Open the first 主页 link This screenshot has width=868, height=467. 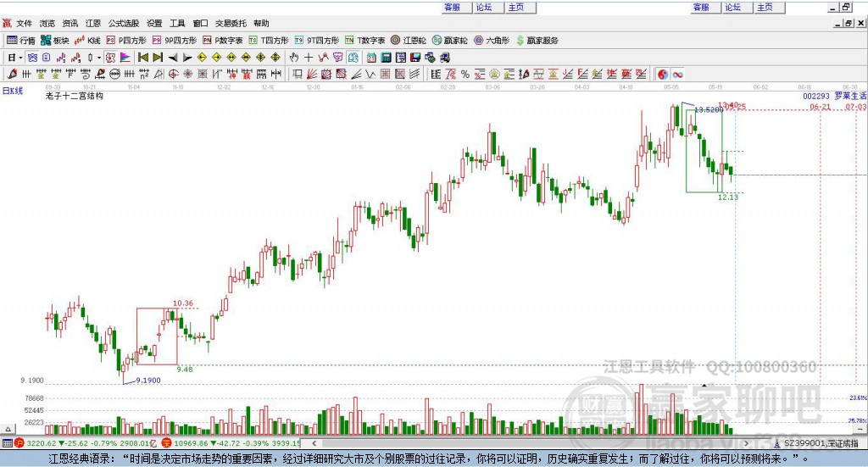[516, 7]
